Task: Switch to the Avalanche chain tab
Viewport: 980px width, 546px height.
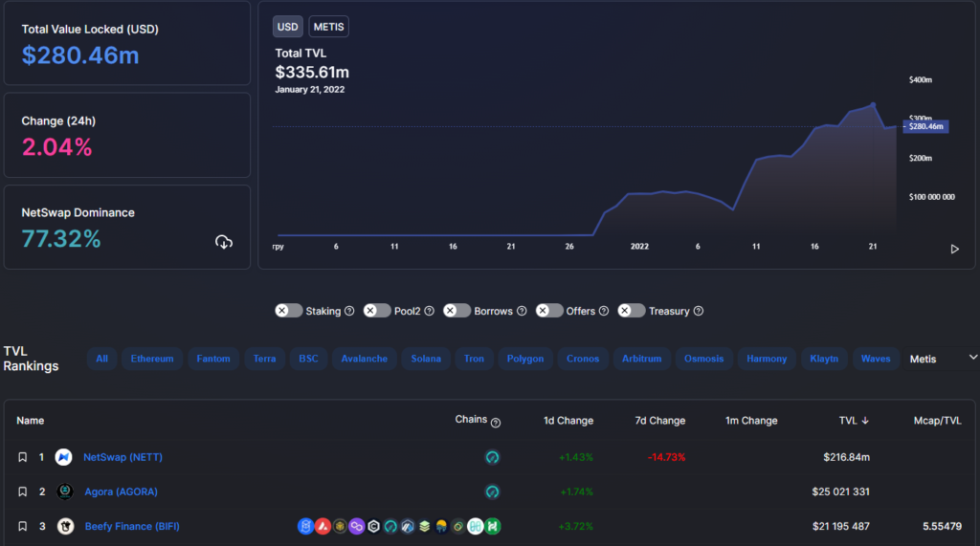Action: point(365,359)
